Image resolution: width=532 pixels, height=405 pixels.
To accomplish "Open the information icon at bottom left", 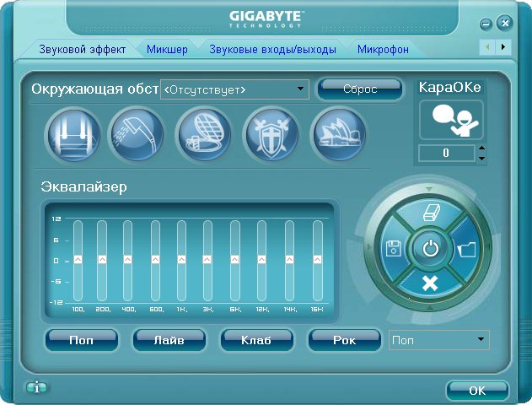I will (36, 387).
